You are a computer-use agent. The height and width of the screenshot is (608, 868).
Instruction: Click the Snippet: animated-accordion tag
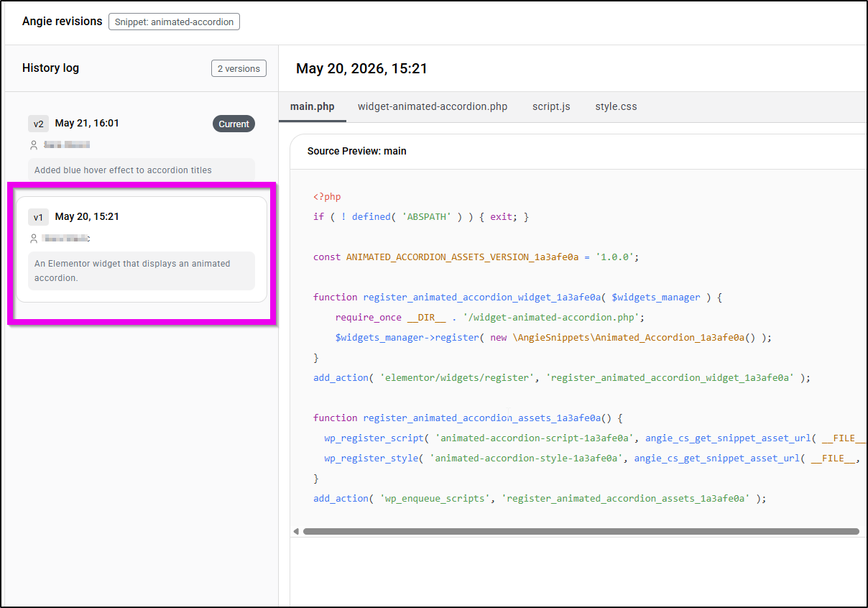[x=174, y=22]
